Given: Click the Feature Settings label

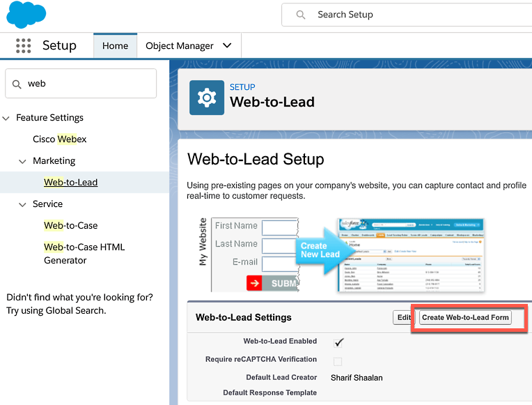Looking at the screenshot, I should (49, 118).
